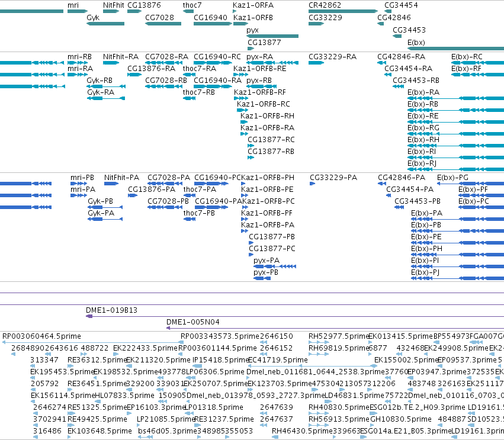This screenshot has width=504, height=440.
Task: Select the NitFhit-RA transcript label
Action: 121,57
